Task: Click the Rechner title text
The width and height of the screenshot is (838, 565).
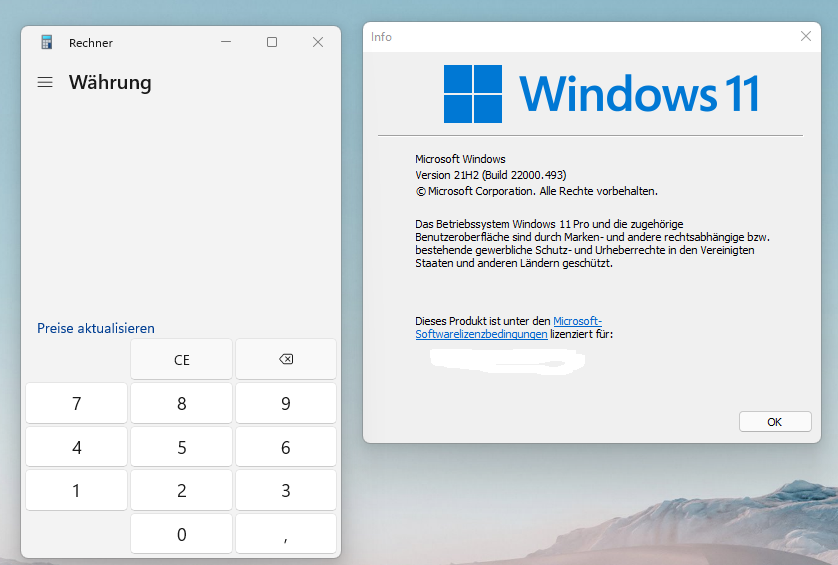Action: [x=91, y=43]
